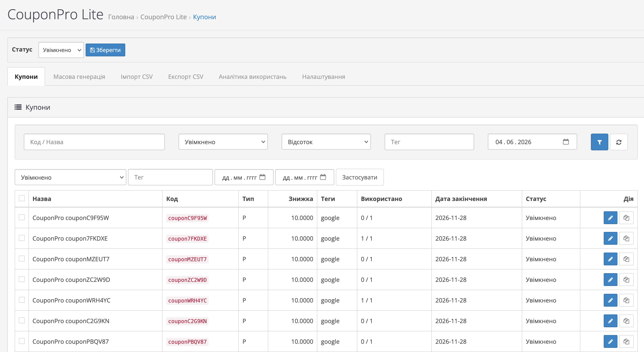
Task: Follow the Головна breadcrumb link
Action: [x=121, y=17]
